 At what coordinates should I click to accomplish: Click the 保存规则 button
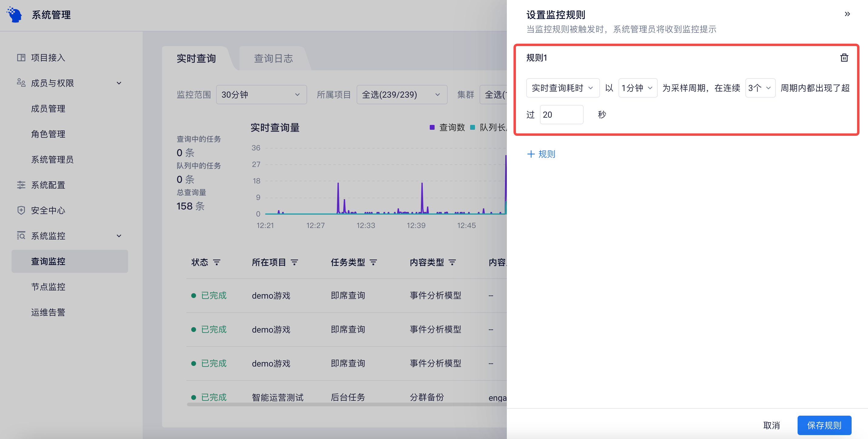coord(824,425)
